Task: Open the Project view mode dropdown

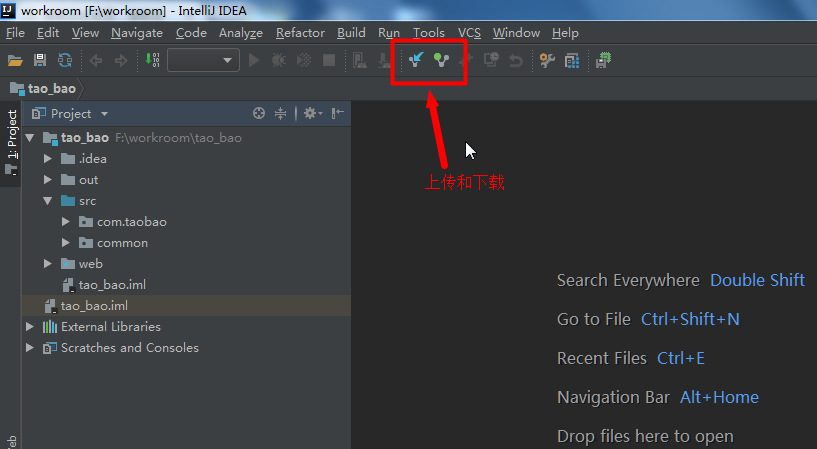Action: pos(104,114)
